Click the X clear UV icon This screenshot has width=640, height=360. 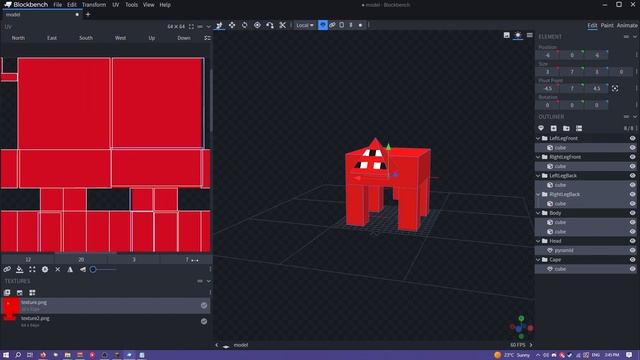click(x=58, y=269)
